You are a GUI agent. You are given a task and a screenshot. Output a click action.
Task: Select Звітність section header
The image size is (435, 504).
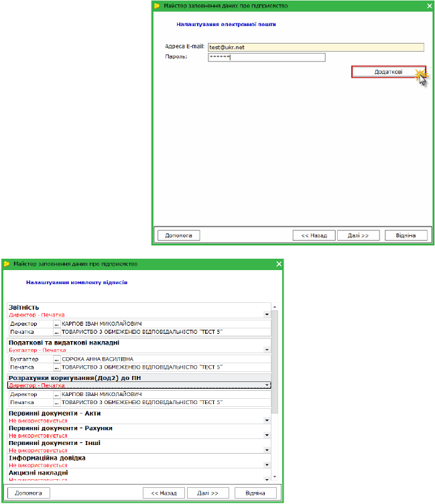tap(23, 307)
